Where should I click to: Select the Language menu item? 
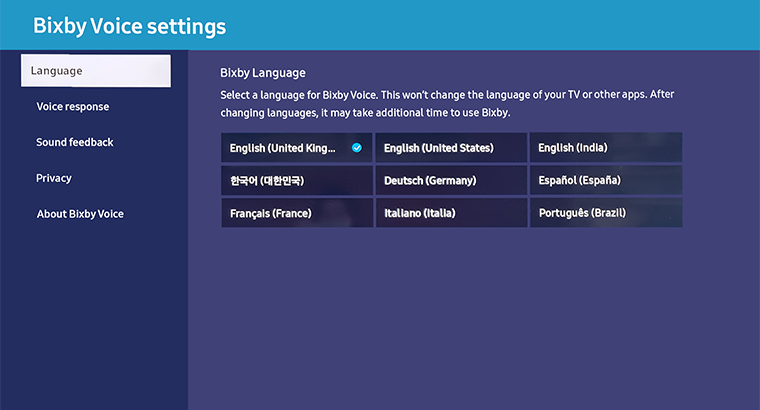click(x=95, y=71)
